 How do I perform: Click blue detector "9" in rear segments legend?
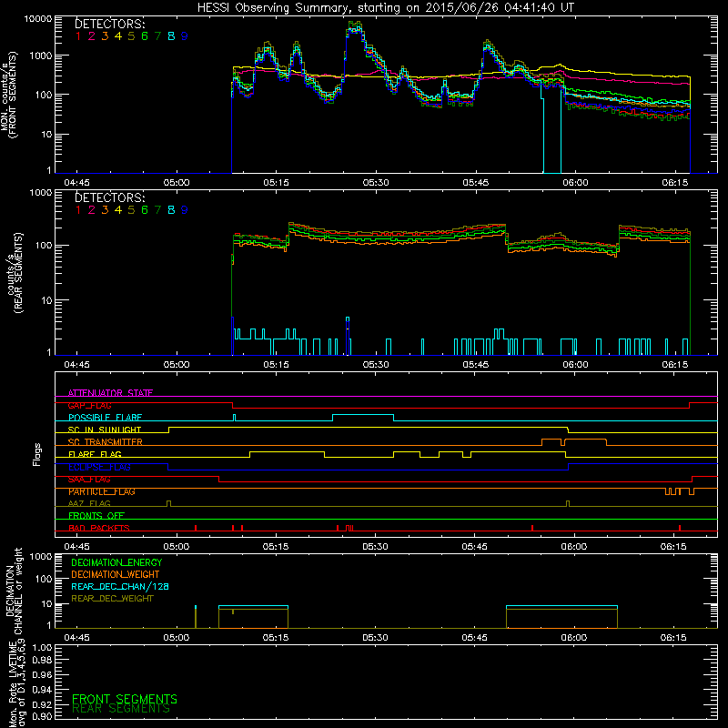coord(185,210)
